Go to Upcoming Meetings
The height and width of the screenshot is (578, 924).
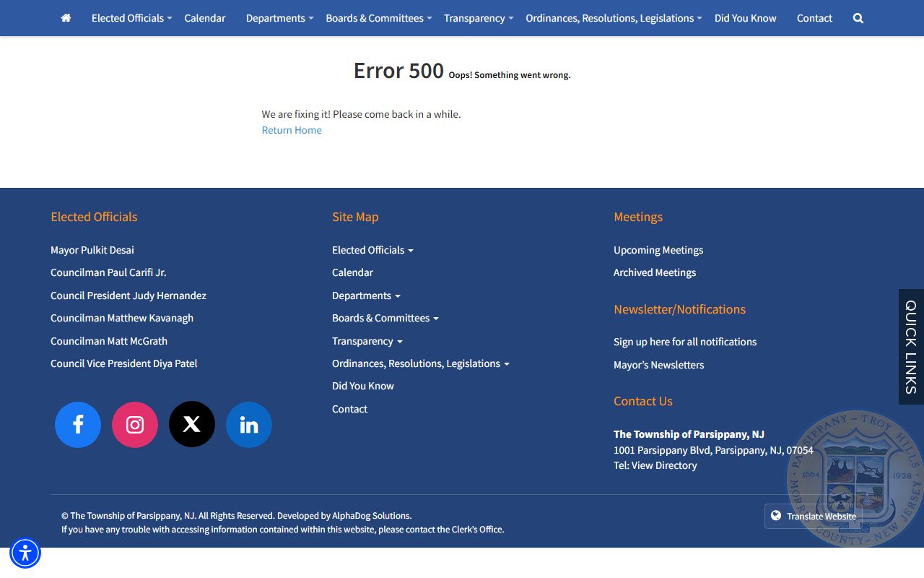658,250
